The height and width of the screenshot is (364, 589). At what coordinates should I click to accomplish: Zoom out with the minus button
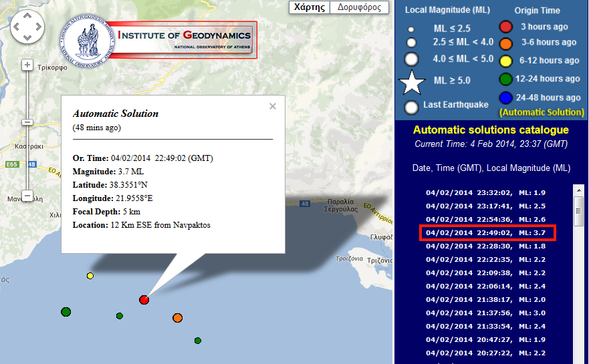click(x=27, y=196)
